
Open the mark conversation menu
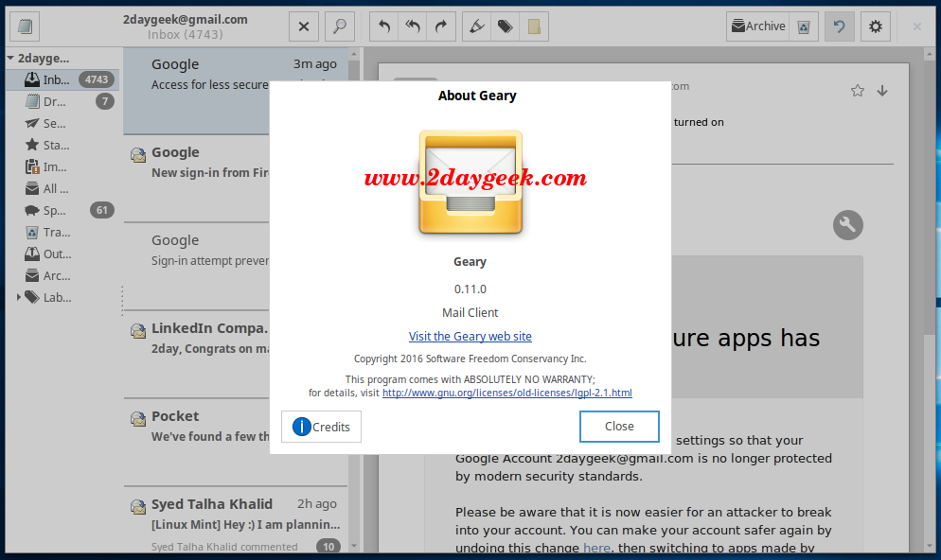pos(477,26)
